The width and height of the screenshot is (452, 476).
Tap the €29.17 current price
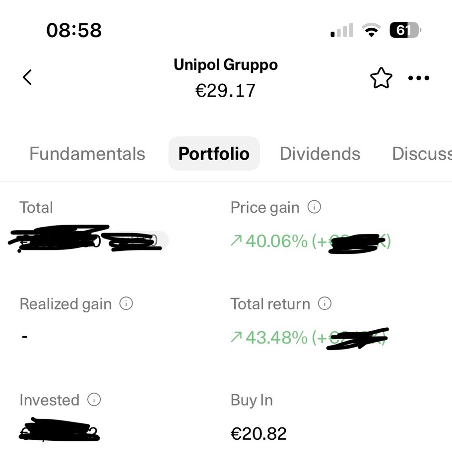point(225,91)
